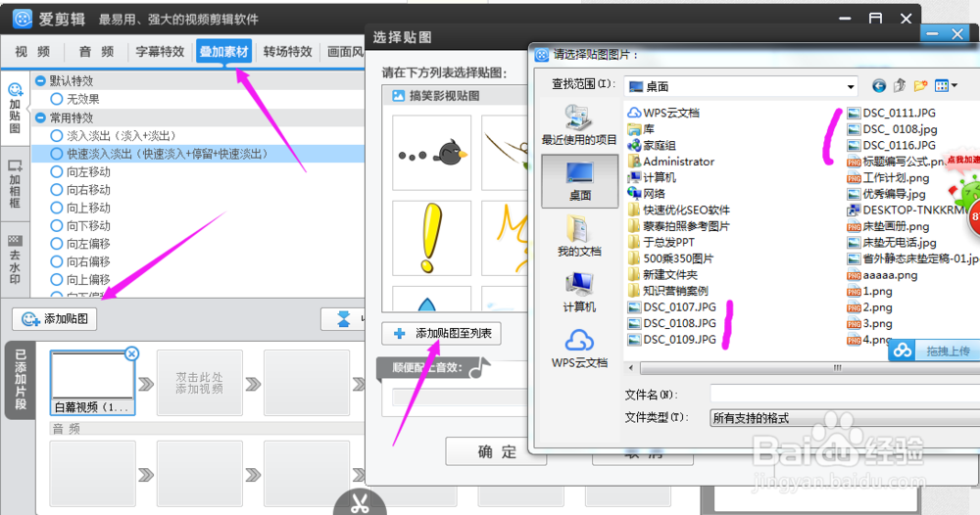Viewport: 980px width, 515px height.
Task: Pick the yellow exclamation mark sticker
Action: 432,239
